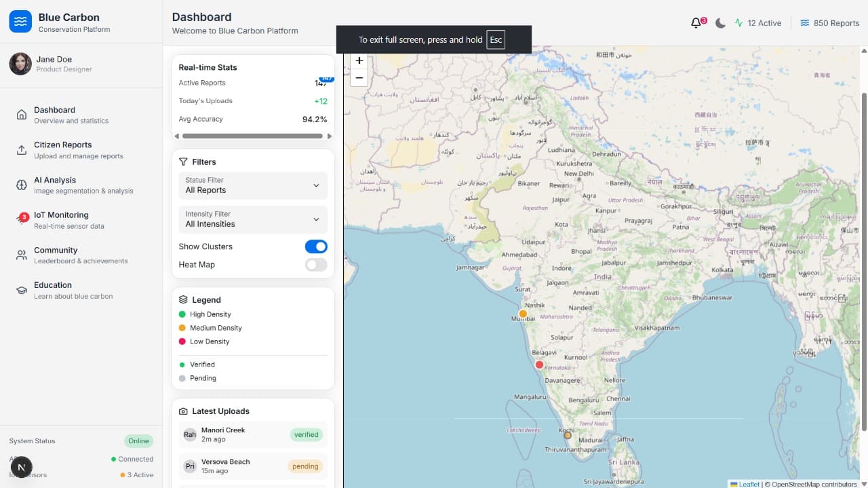Click the 12 Active status indicator
This screenshot has height=488, width=868.
[x=757, y=23]
